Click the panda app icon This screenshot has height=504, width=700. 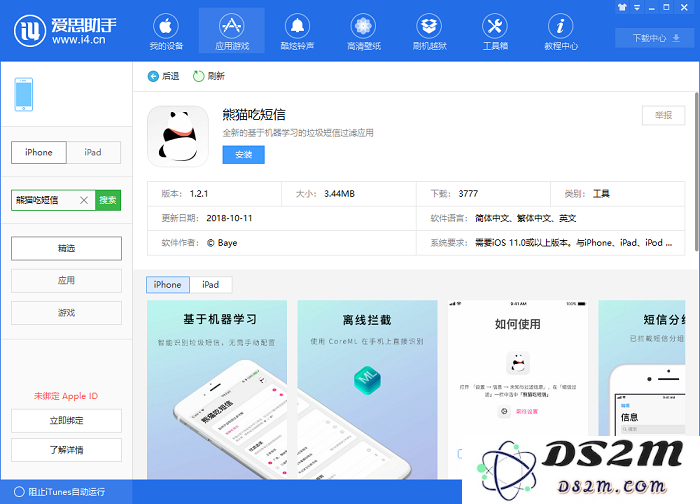tap(178, 136)
